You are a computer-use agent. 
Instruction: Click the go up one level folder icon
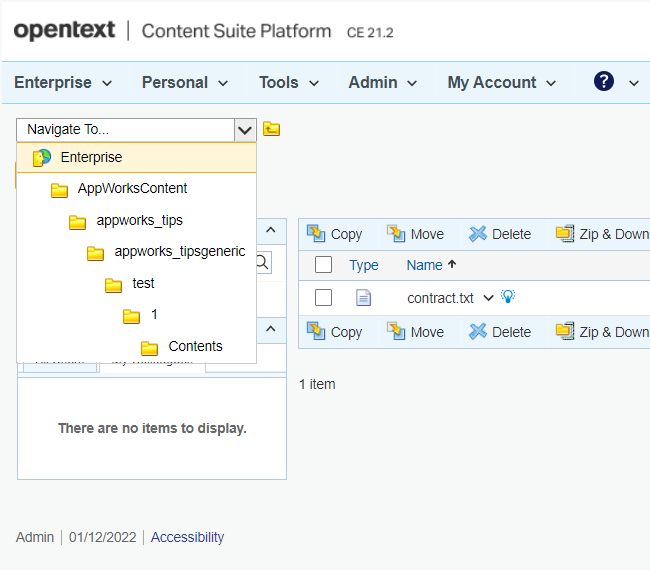(271, 129)
